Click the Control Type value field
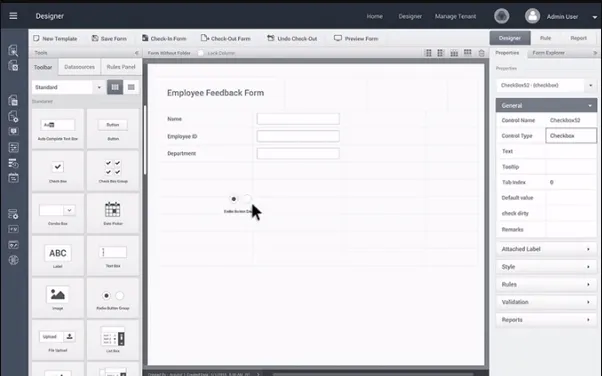Viewport: 602px width, 376px height. click(571, 136)
